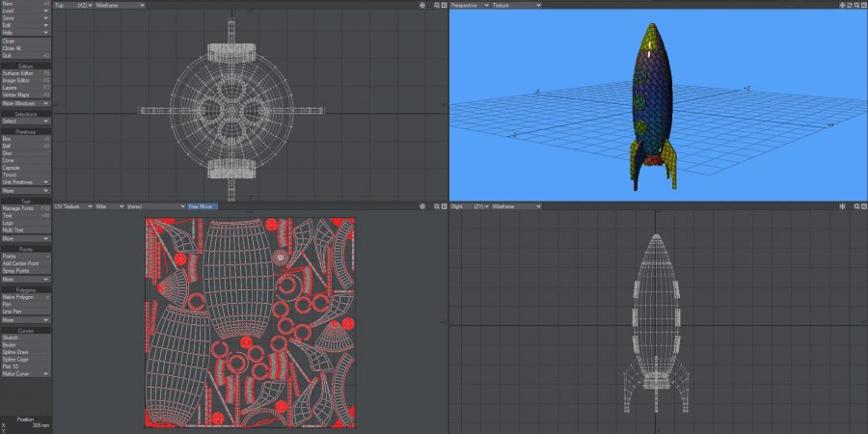This screenshot has height=434, width=868.
Task: Click the zoom magnifier in Perspective viewport
Action: 854,5
